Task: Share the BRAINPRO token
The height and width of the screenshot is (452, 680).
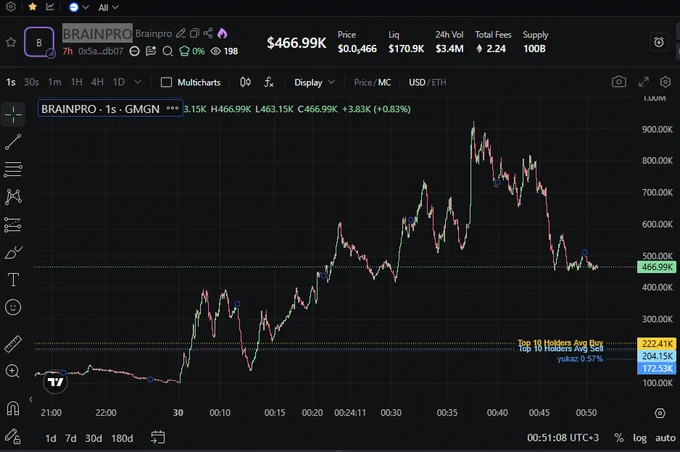Action: [208, 33]
